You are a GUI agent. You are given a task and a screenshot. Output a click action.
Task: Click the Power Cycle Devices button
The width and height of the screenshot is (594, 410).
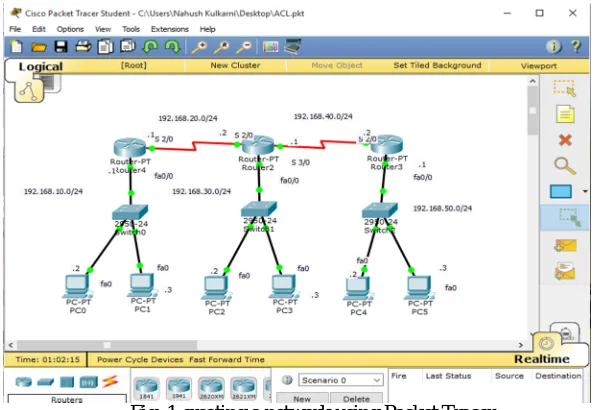point(140,359)
